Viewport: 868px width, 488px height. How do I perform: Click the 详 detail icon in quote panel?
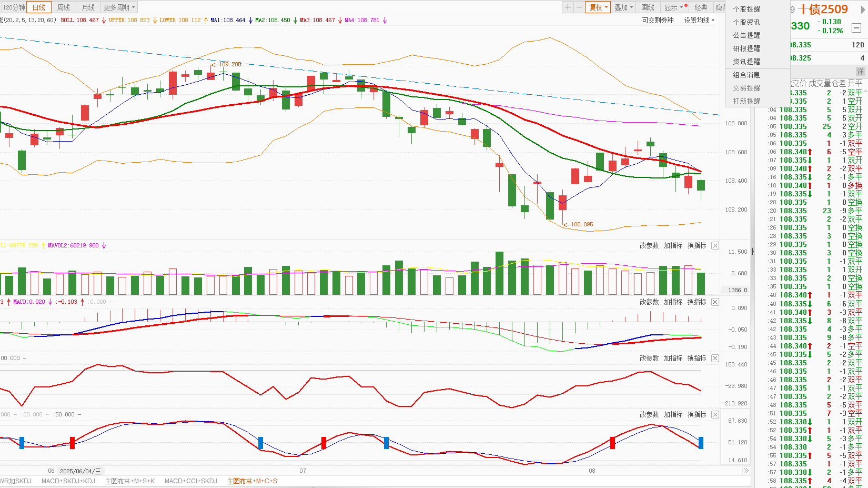pos(860,71)
